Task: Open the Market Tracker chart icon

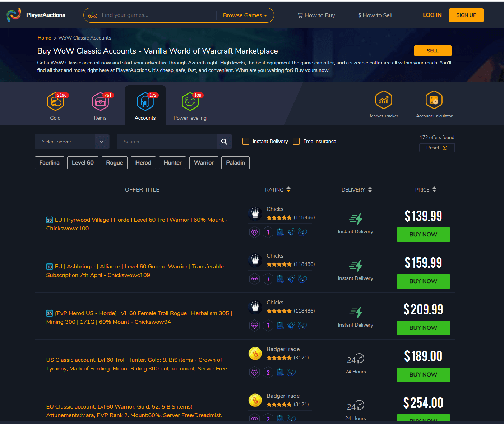Action: point(384,100)
